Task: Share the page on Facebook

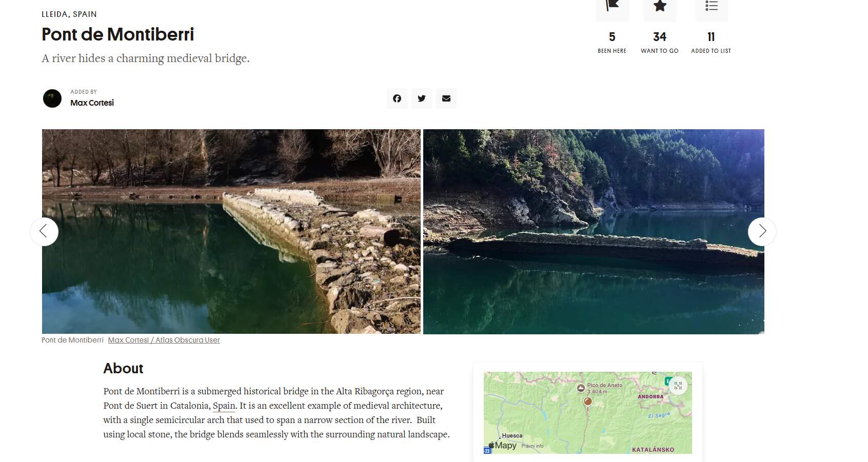Action: coord(397,98)
